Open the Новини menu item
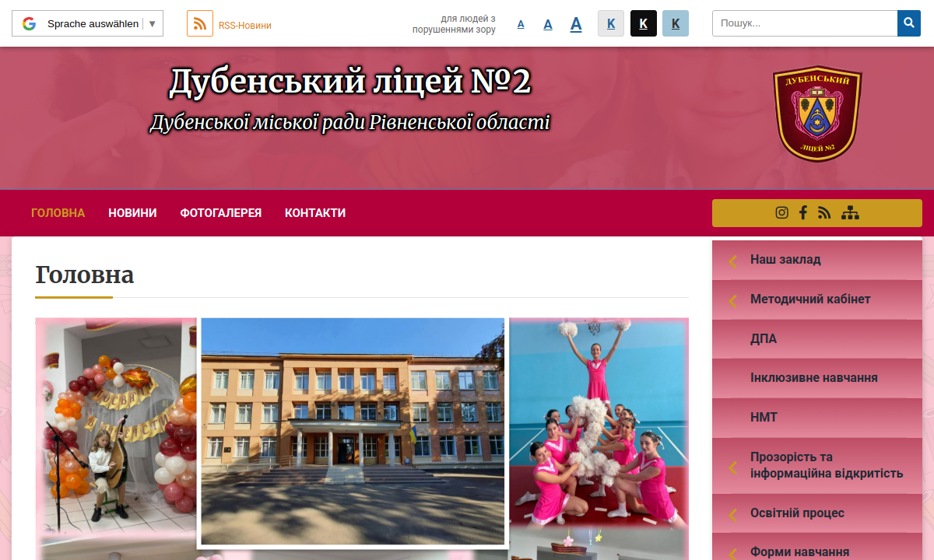 pos(132,213)
